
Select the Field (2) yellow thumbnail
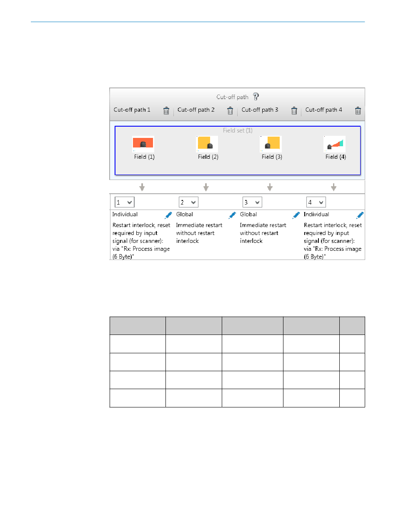207,144
